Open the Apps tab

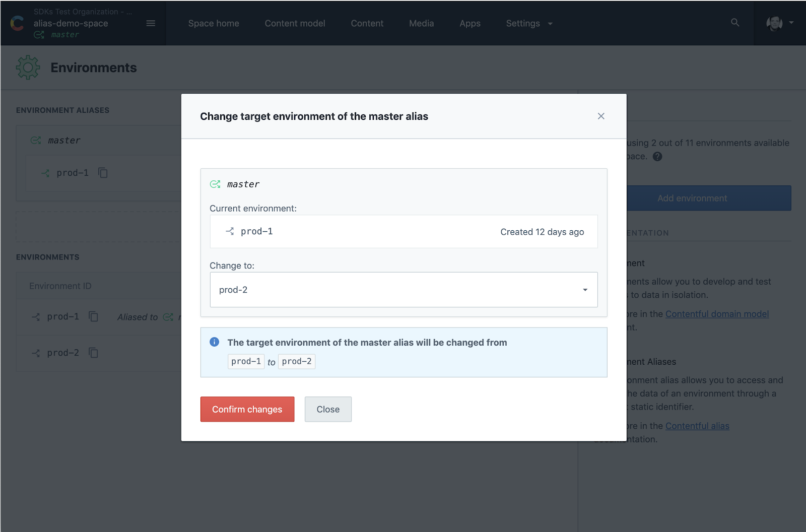click(470, 23)
